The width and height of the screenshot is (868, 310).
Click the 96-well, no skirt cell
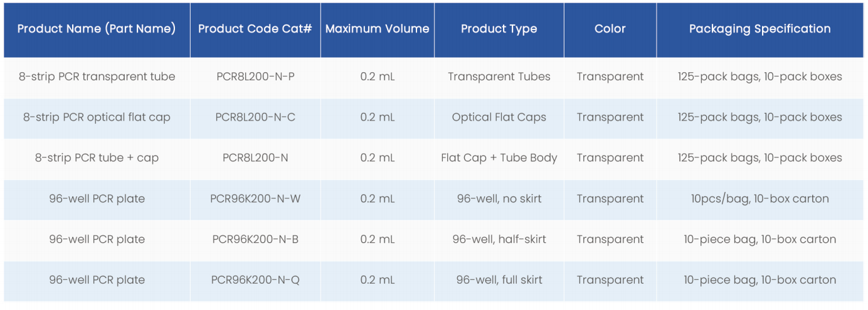pos(499,199)
